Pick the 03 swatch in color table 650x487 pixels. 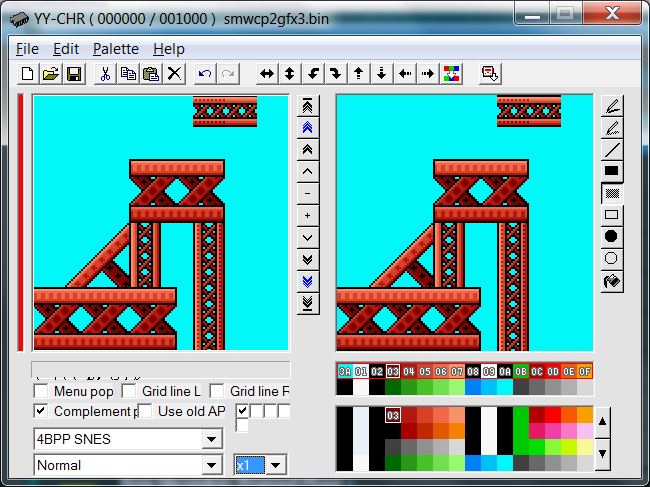tap(393, 415)
